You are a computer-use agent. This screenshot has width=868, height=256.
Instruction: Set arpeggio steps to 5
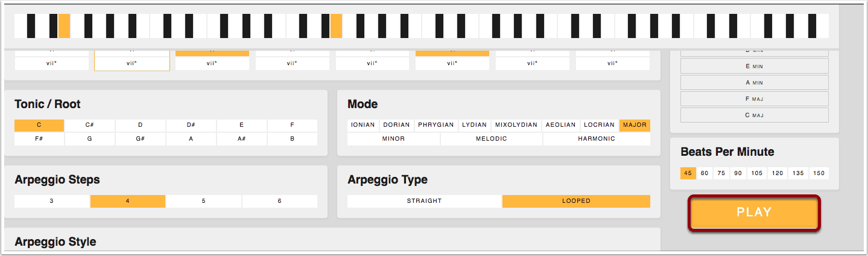tap(204, 201)
